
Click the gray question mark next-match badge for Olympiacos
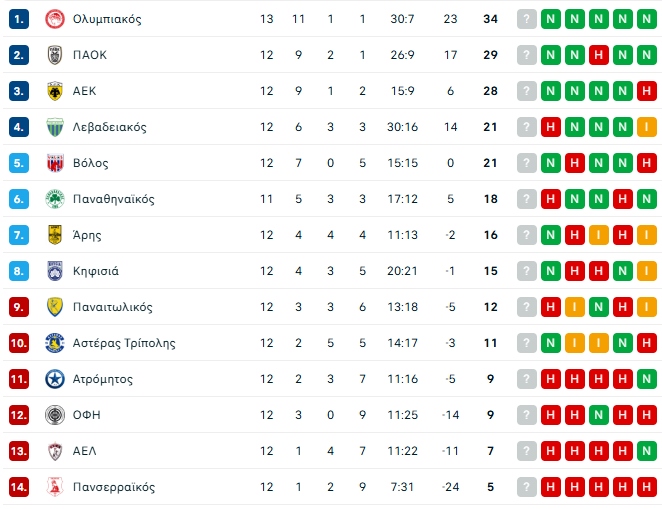tap(527, 19)
